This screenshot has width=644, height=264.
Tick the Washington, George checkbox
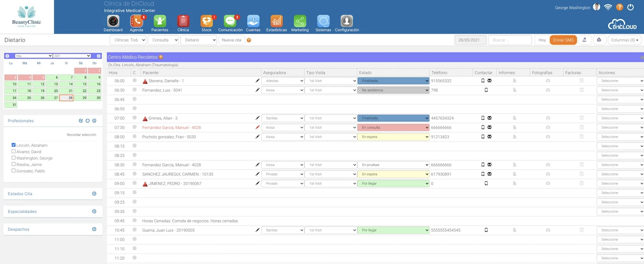pyautogui.click(x=14, y=158)
